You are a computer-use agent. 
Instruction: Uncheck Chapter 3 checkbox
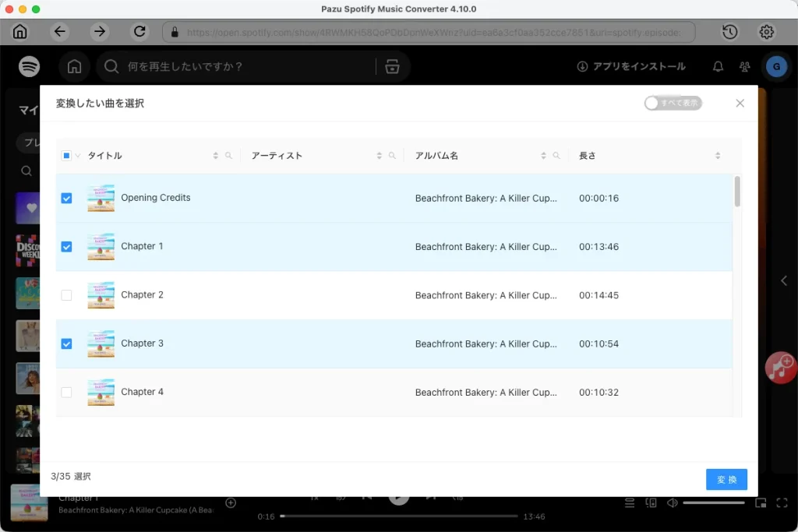66,344
